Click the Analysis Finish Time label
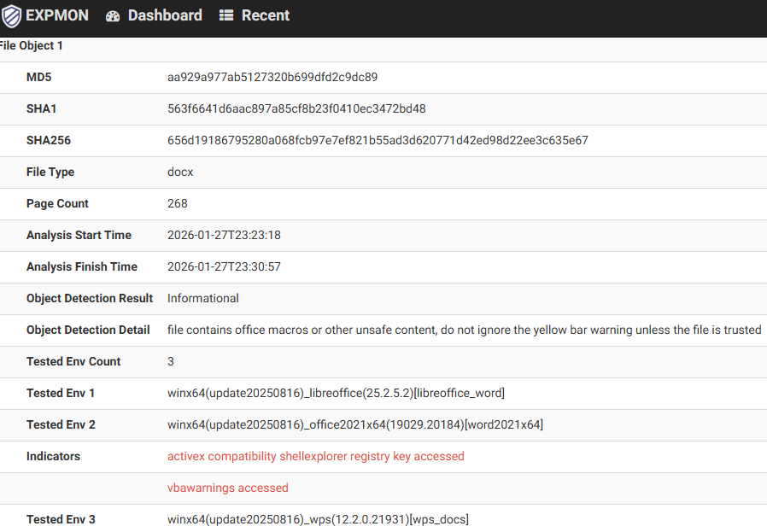 (82, 267)
